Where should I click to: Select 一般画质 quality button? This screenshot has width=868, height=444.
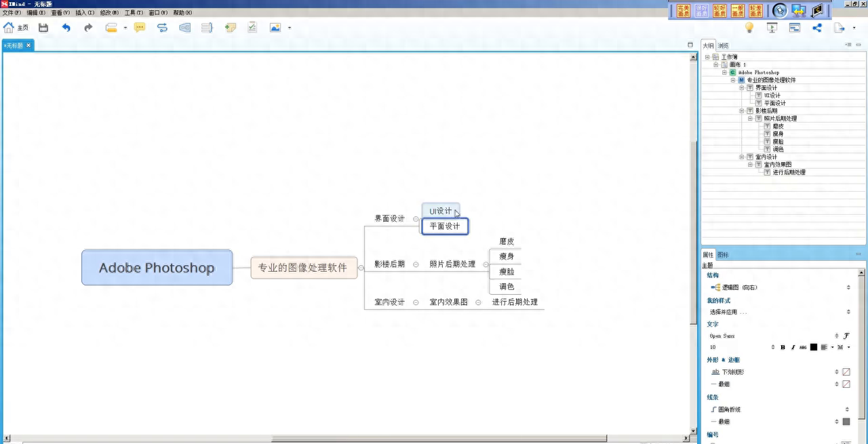click(738, 10)
